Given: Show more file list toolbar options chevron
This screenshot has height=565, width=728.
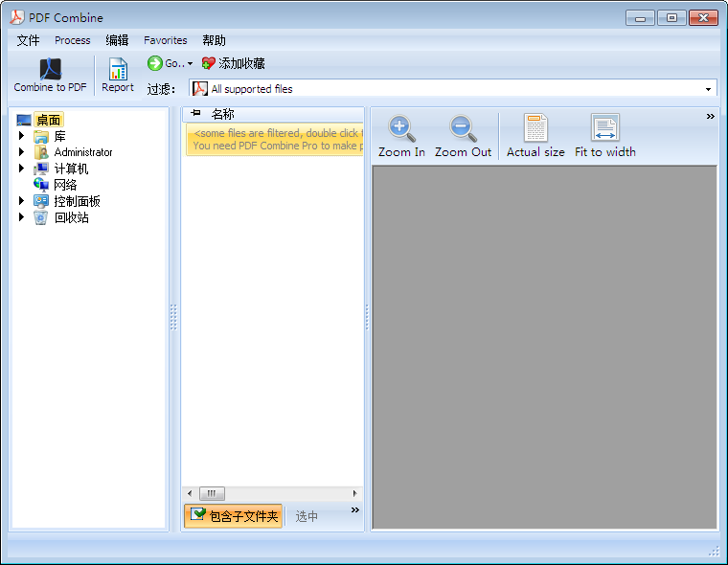Looking at the screenshot, I should 355,509.
